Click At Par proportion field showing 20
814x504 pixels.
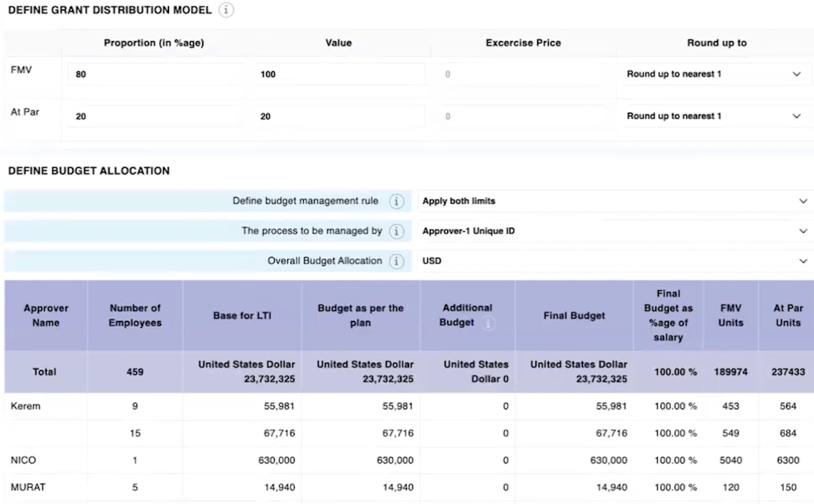(155, 116)
